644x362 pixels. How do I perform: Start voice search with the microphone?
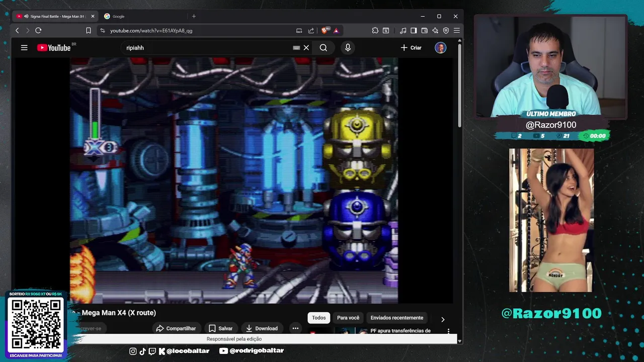point(348,48)
